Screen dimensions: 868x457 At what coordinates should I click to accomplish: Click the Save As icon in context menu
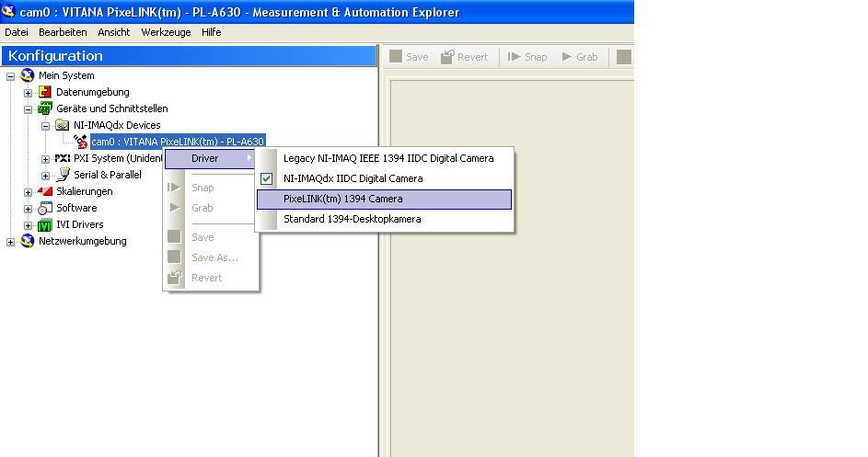click(174, 257)
